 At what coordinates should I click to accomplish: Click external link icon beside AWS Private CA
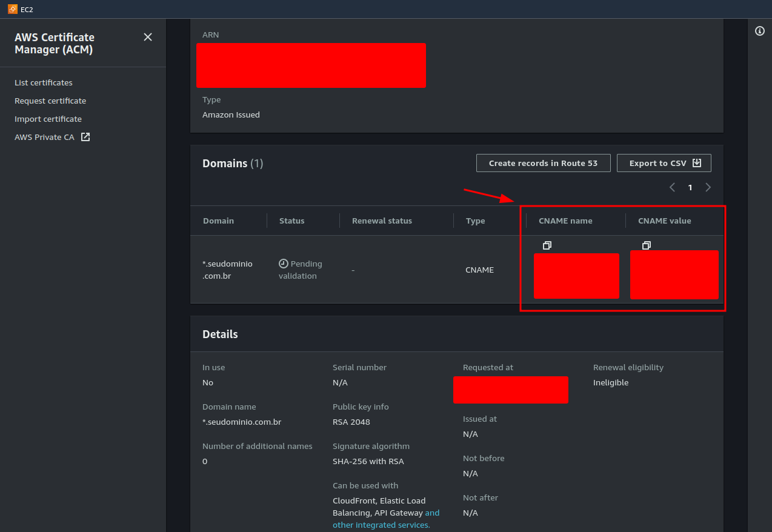pos(85,137)
